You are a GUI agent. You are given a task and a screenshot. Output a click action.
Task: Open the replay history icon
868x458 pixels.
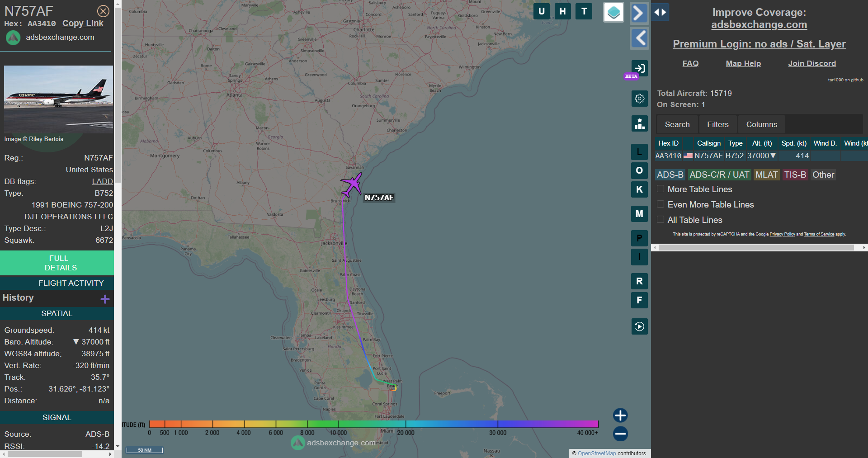pos(639,326)
